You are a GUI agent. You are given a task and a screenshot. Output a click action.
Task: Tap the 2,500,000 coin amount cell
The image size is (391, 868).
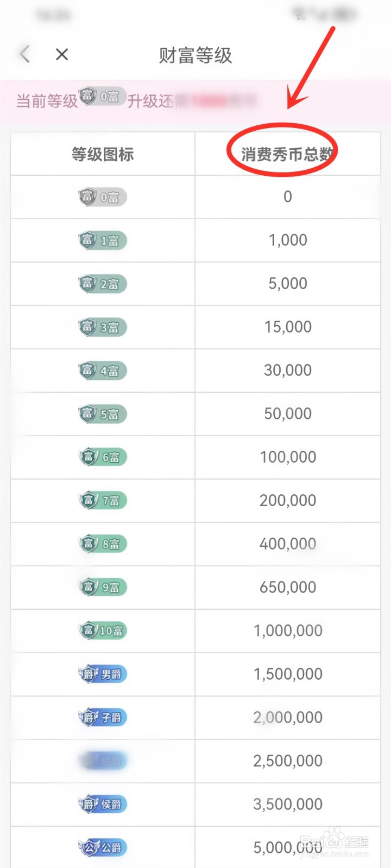tap(288, 761)
